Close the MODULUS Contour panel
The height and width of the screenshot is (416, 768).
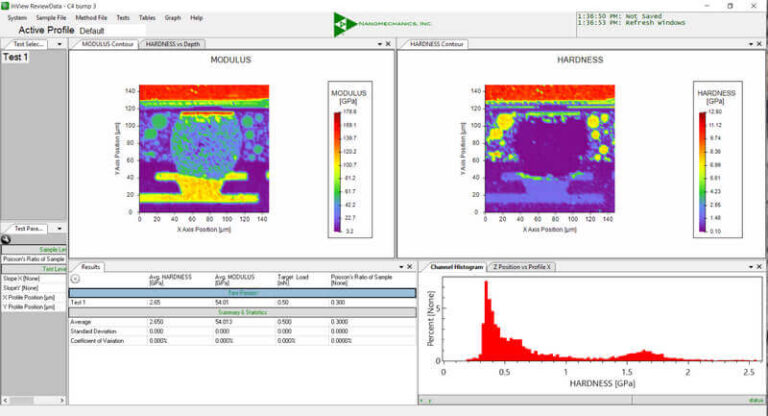(388, 44)
